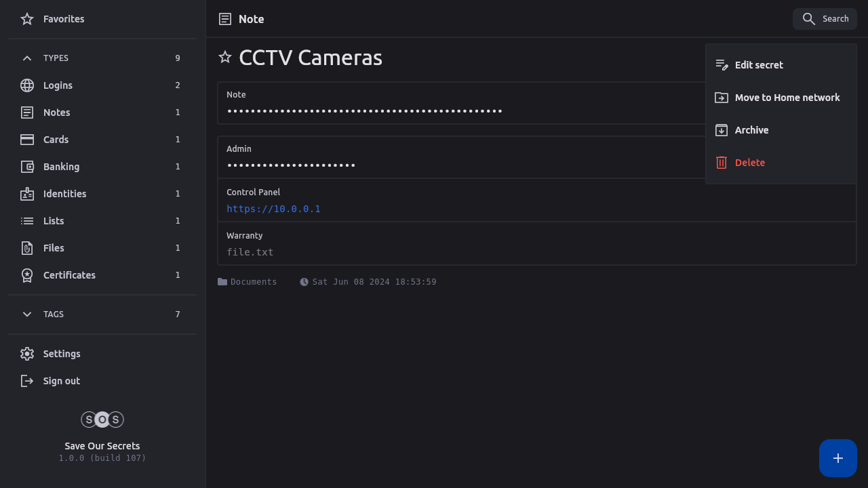
Task: Delete the CCTV Cameras secret
Action: point(749,163)
